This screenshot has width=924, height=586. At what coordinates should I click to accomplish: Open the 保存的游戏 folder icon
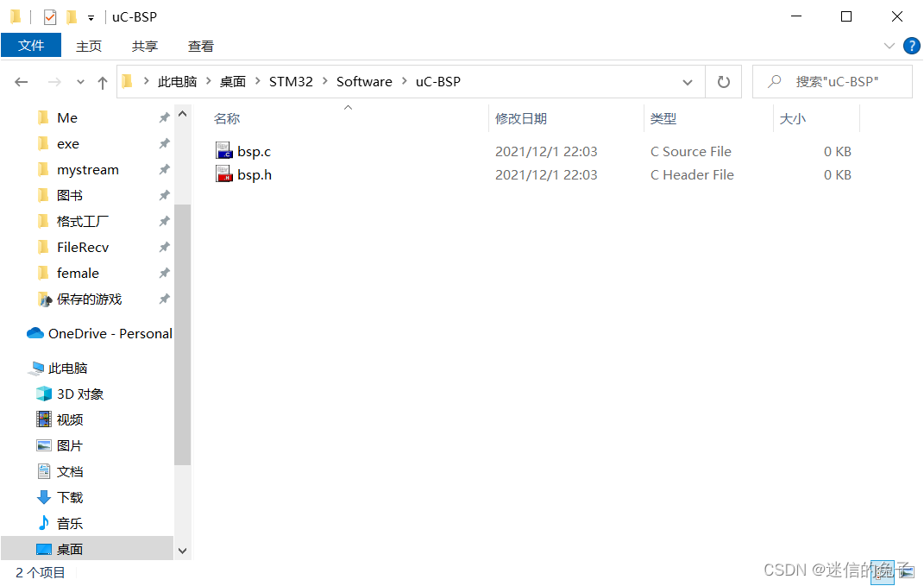click(44, 299)
